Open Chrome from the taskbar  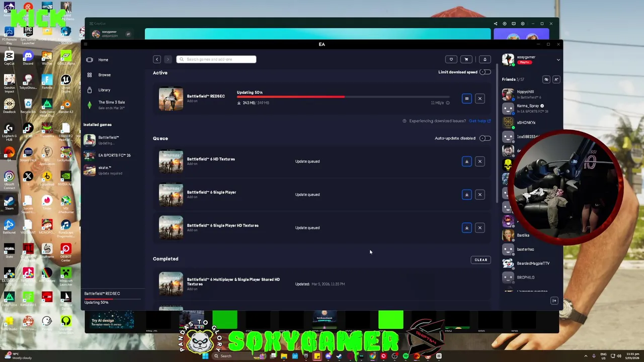click(x=372, y=356)
